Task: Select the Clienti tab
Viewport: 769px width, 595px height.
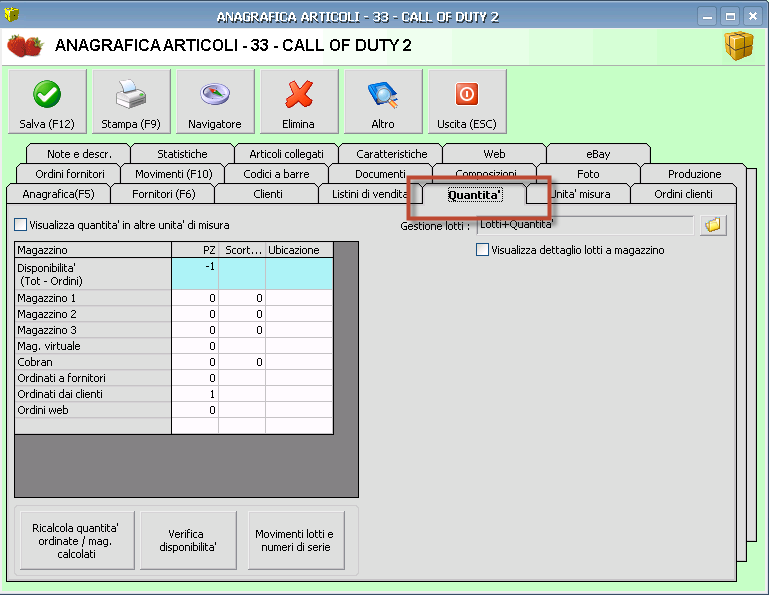Action: (x=268, y=194)
